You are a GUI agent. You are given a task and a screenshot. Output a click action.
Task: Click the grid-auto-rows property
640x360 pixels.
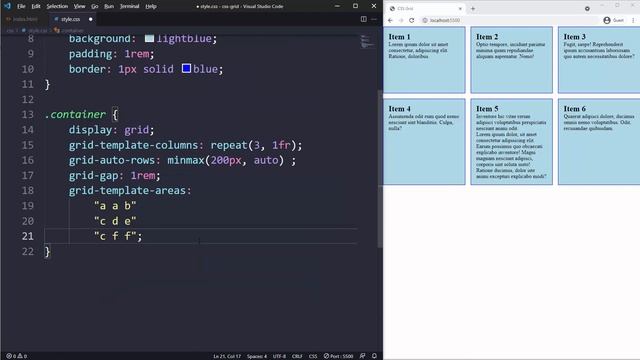[111, 160]
